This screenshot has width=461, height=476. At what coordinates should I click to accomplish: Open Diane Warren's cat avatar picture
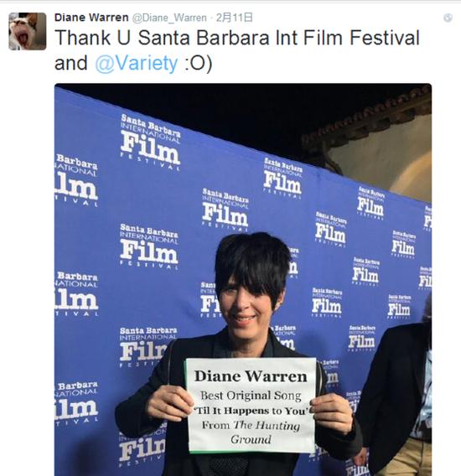(28, 31)
